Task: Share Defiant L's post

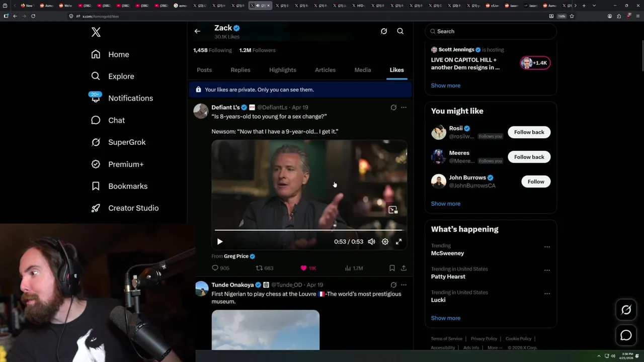Action: tap(404, 268)
